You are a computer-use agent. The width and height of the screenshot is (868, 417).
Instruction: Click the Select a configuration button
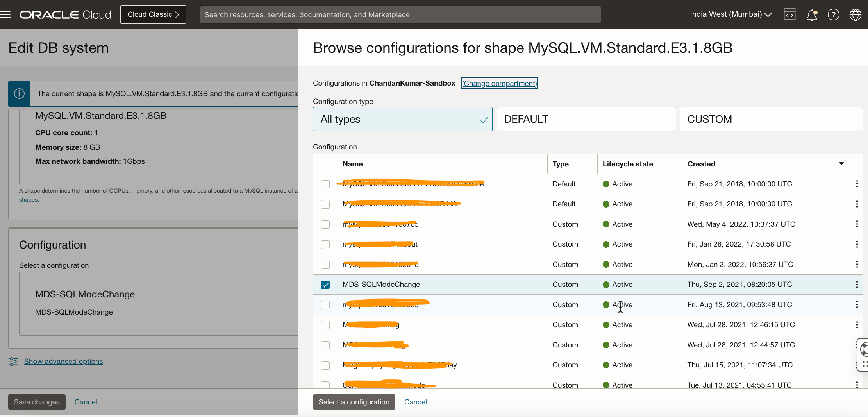pyautogui.click(x=354, y=402)
